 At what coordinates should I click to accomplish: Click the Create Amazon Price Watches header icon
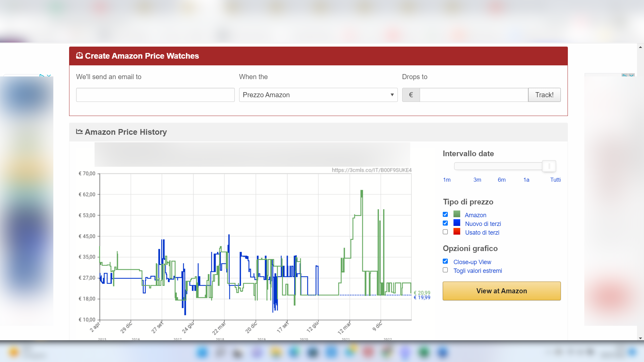[x=79, y=56]
